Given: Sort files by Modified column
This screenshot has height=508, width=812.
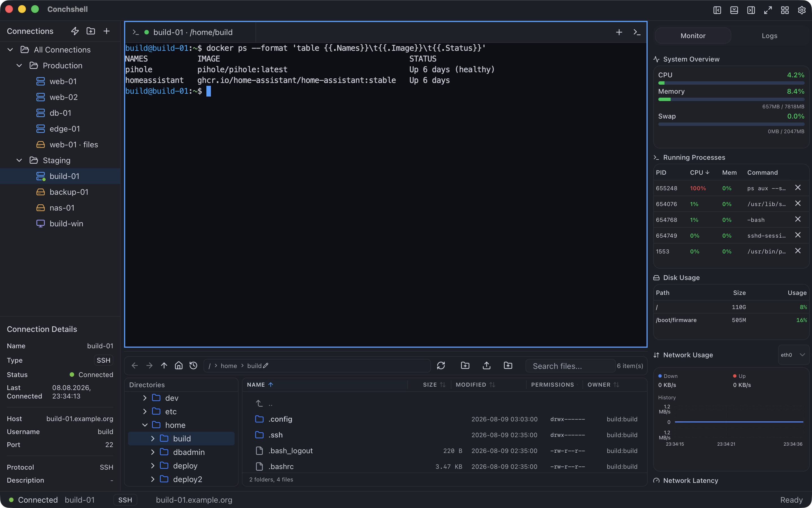Looking at the screenshot, I should (475, 385).
